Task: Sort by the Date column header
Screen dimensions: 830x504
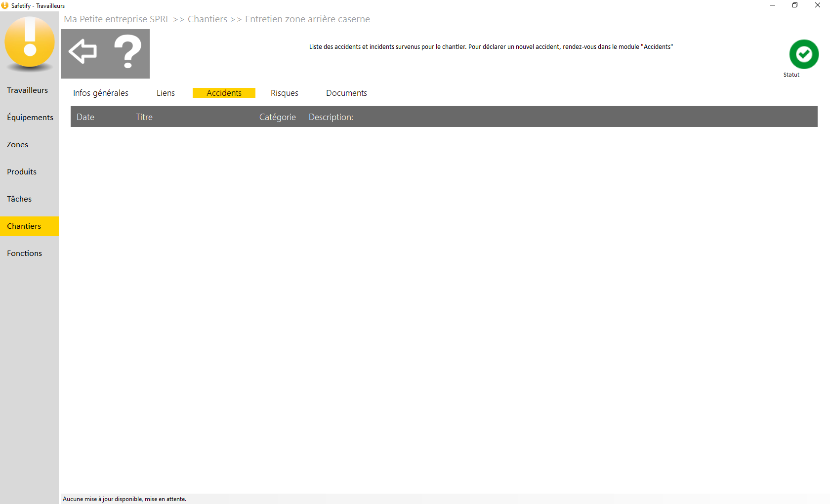Action: point(85,117)
